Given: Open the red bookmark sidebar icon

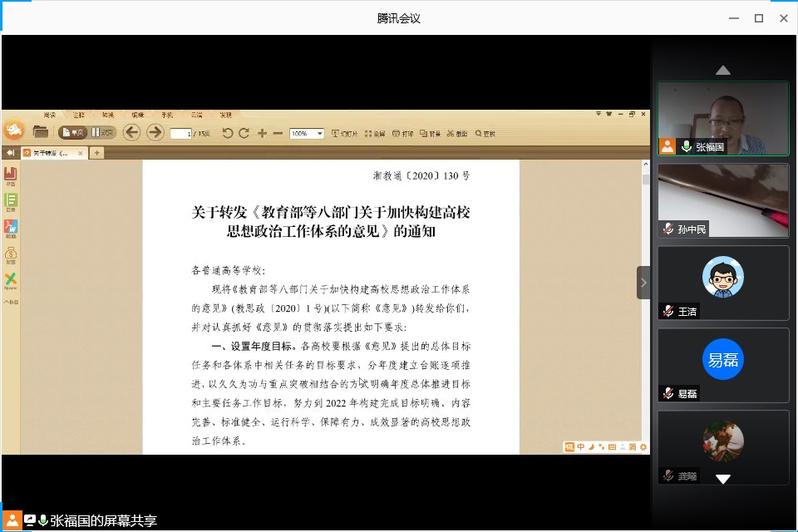Looking at the screenshot, I should pos(11,175).
